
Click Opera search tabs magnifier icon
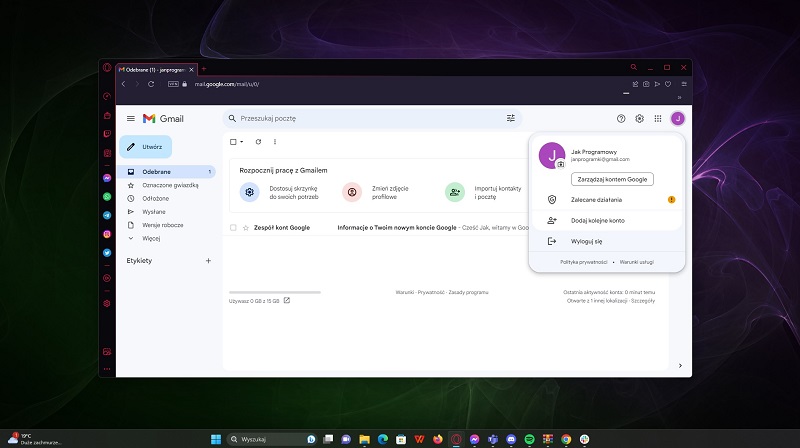click(634, 67)
